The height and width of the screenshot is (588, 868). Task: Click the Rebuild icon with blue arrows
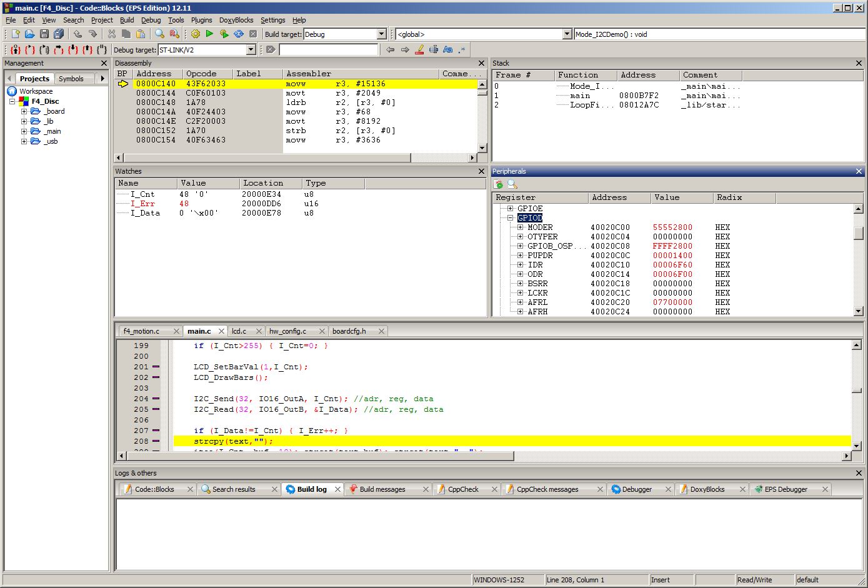coord(238,34)
